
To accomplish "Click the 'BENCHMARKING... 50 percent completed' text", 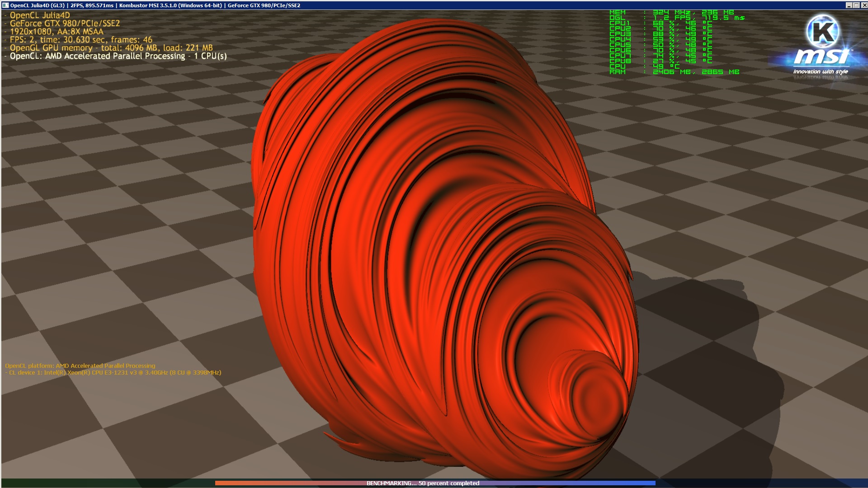I will coord(423,483).
